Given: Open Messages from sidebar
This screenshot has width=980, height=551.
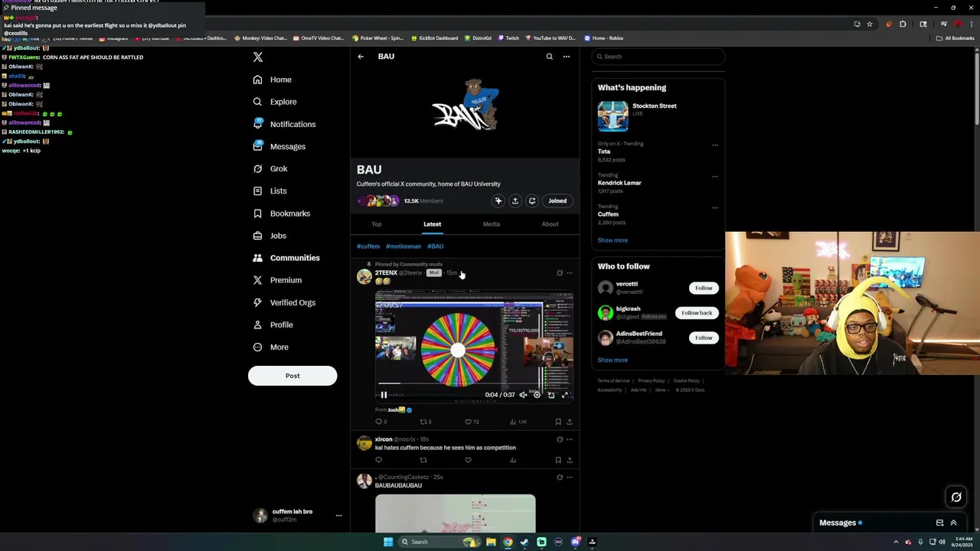Looking at the screenshot, I should (x=279, y=146).
